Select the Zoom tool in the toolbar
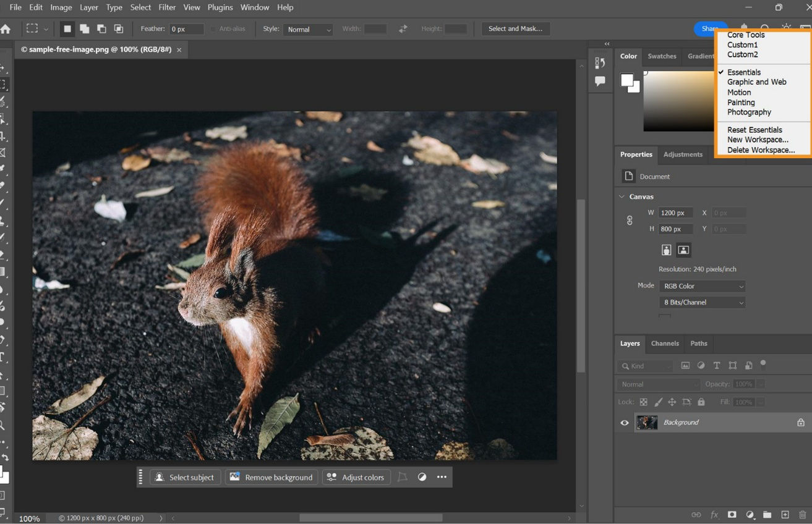Viewport: 812px width, 524px height. click(x=5, y=425)
